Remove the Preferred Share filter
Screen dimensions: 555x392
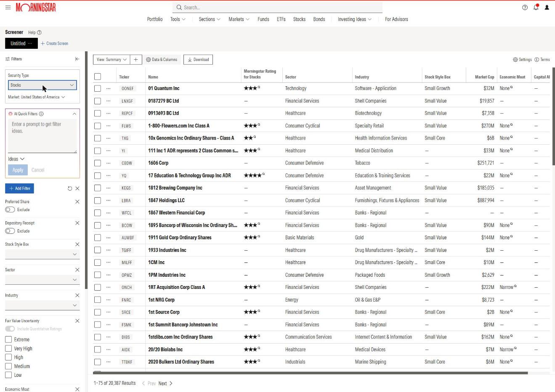click(x=77, y=201)
